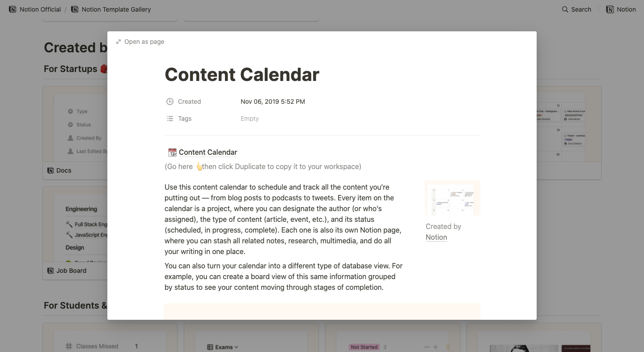Image resolution: width=644 pixels, height=352 pixels.
Task: Click the Search magnifier icon
Action: pyautogui.click(x=565, y=9)
